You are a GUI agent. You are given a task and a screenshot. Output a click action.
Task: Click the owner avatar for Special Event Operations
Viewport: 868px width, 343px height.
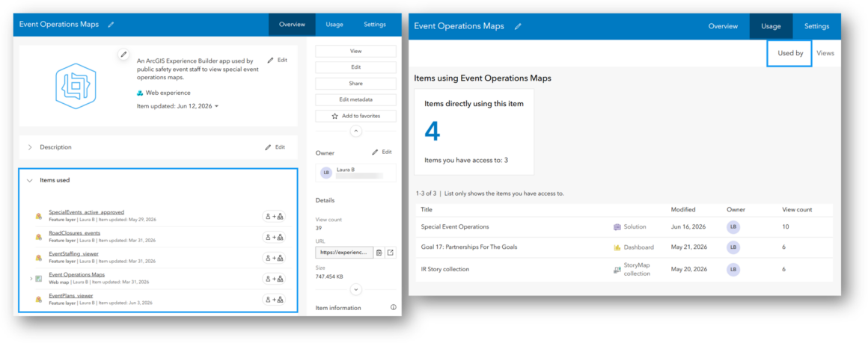(733, 227)
